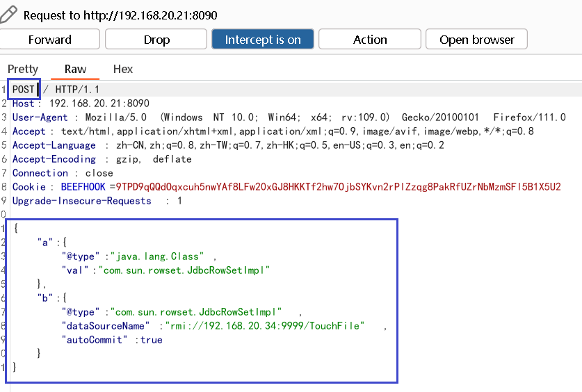The height and width of the screenshot is (392, 582).
Task: Forward the intercepted request
Action: (50, 40)
